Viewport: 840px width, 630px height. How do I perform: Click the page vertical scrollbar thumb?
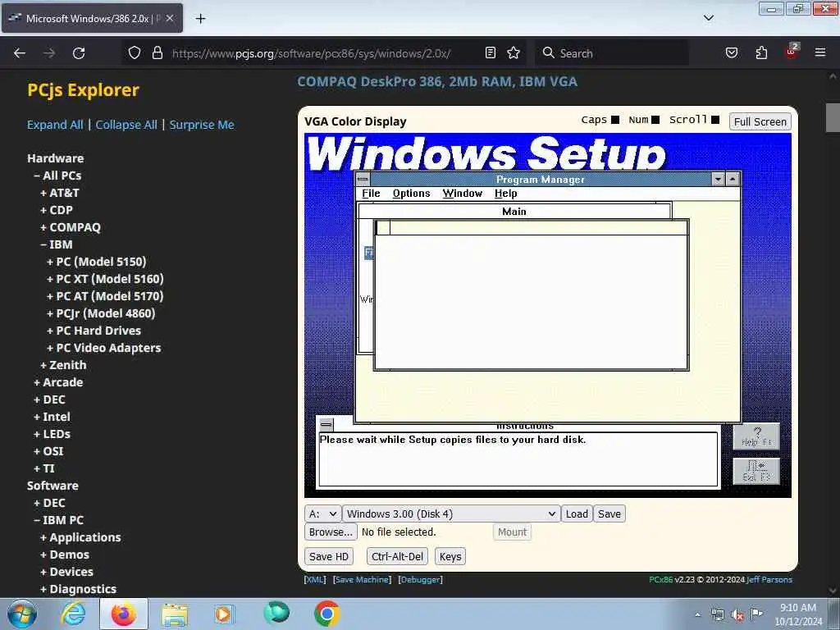tap(832, 117)
